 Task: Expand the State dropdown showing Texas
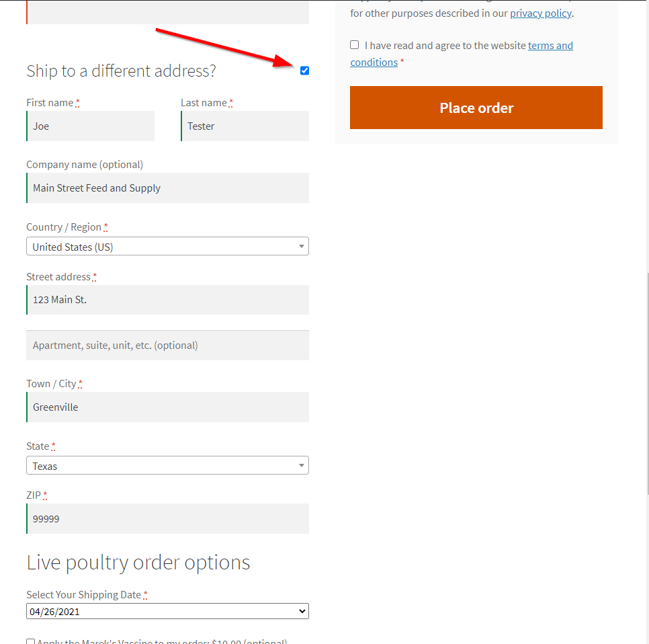pos(168,465)
